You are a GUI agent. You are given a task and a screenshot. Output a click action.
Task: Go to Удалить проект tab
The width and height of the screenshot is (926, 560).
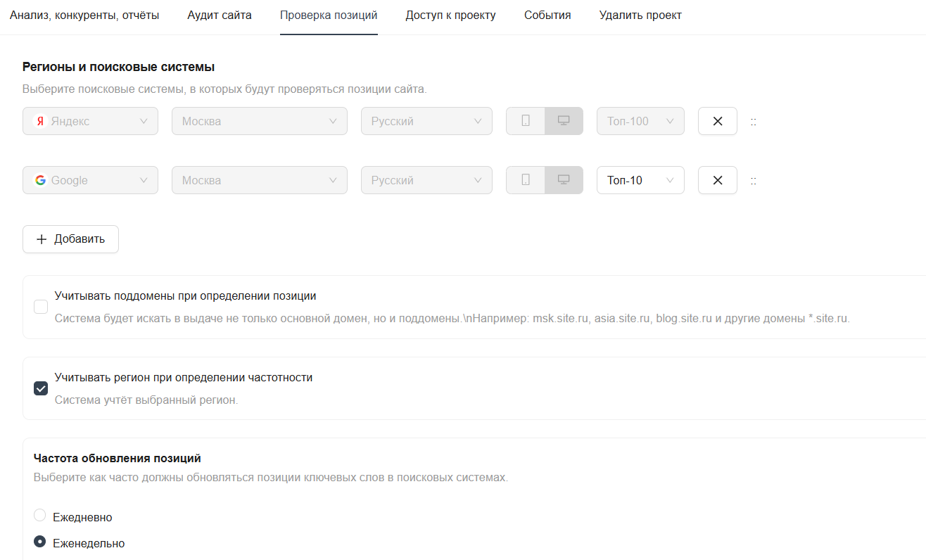pyautogui.click(x=640, y=15)
